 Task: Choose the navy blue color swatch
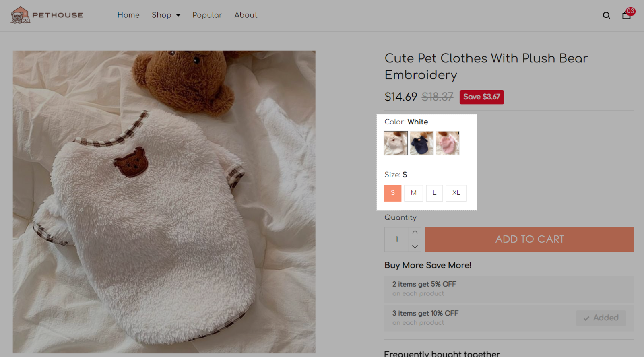tap(421, 143)
